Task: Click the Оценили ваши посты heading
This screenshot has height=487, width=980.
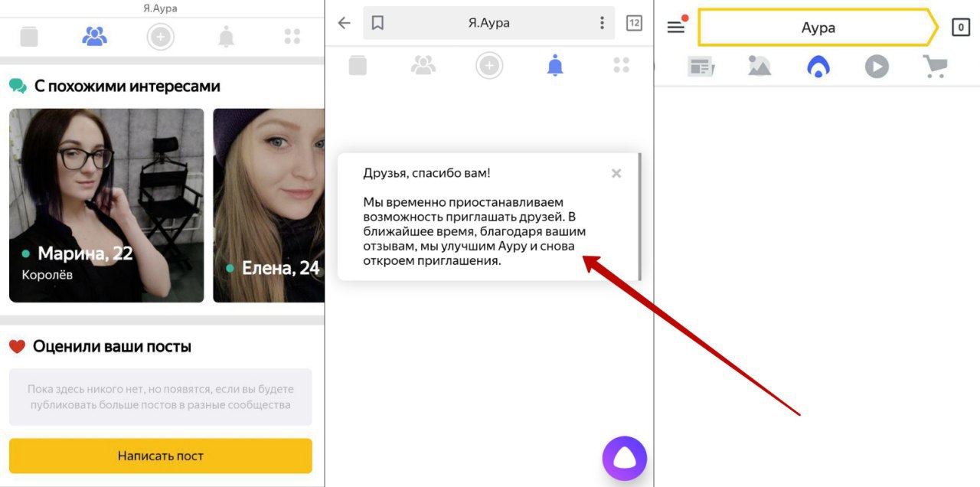Action: point(112,347)
